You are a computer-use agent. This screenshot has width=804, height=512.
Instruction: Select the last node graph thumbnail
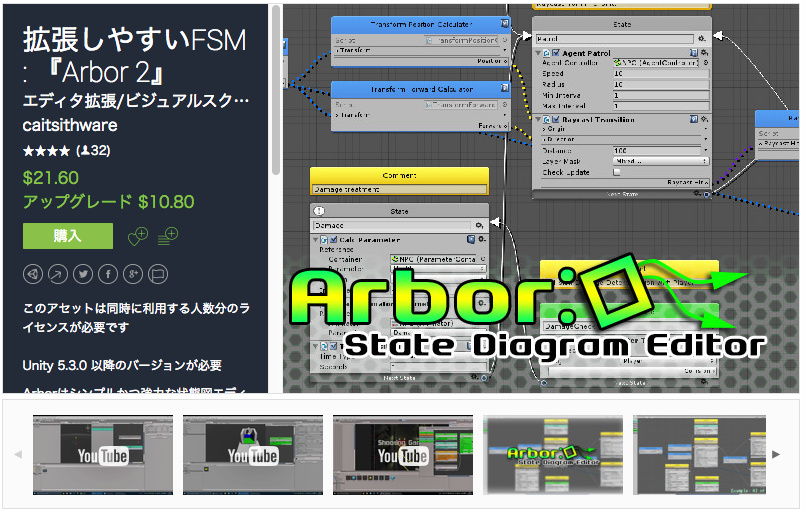pyautogui.click(x=699, y=455)
